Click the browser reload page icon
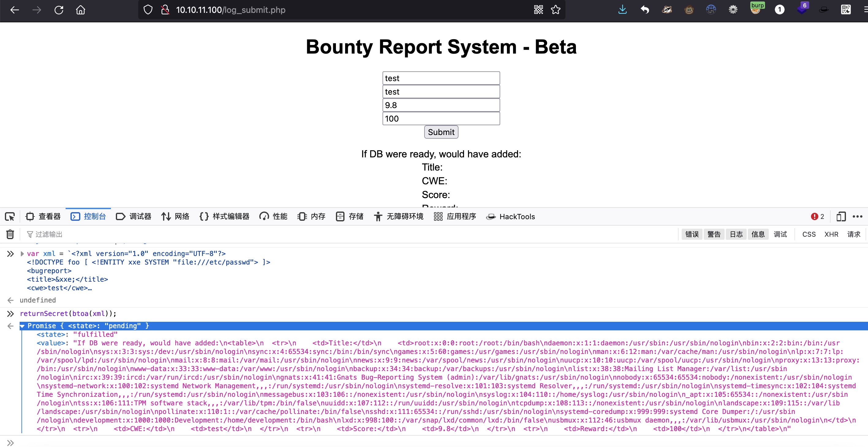This screenshot has width=868, height=447. click(59, 10)
